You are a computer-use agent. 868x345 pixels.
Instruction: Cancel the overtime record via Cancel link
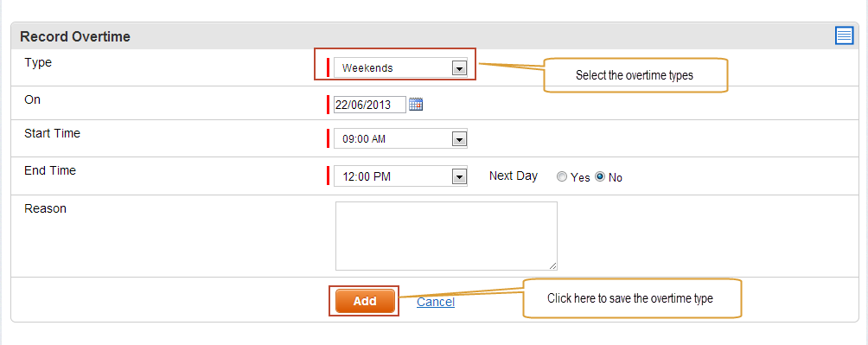point(436,302)
